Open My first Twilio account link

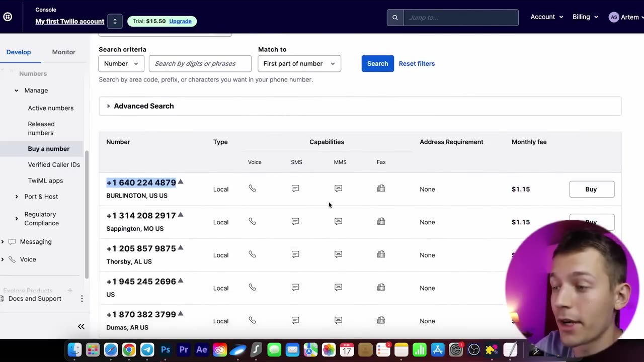coord(70,21)
